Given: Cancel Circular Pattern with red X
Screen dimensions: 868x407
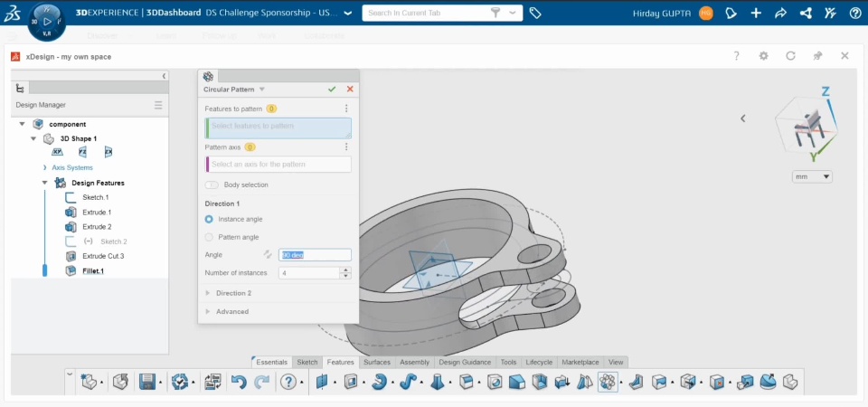Looking at the screenshot, I should [x=350, y=90].
